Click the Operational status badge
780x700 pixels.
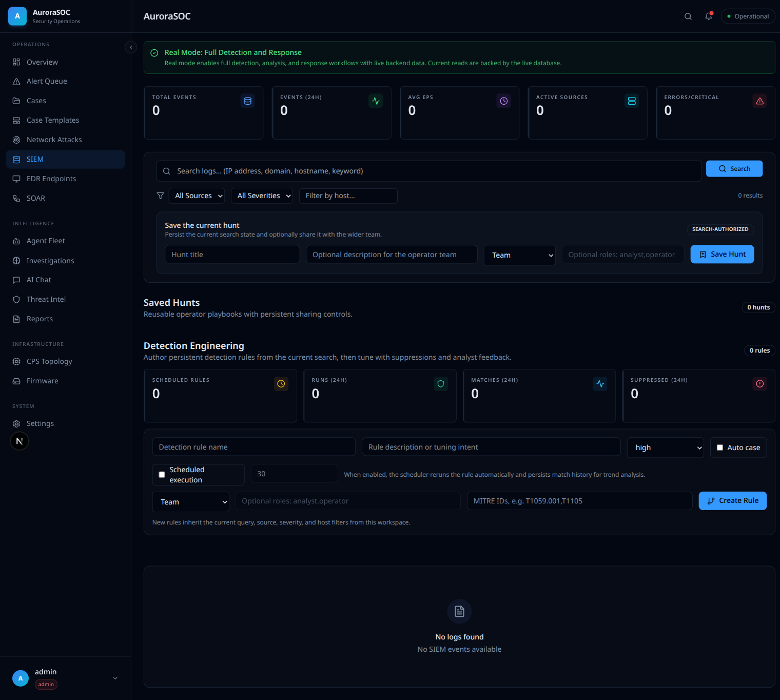pos(748,16)
